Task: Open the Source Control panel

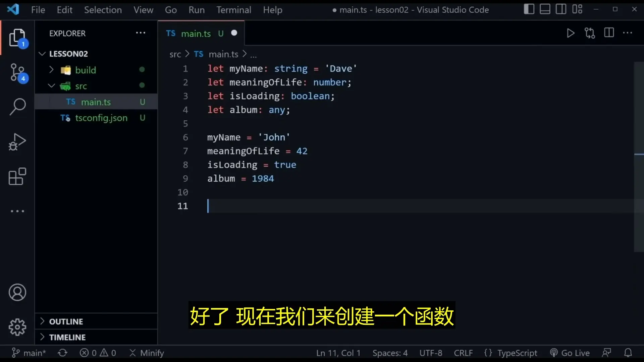Action: pyautogui.click(x=17, y=72)
